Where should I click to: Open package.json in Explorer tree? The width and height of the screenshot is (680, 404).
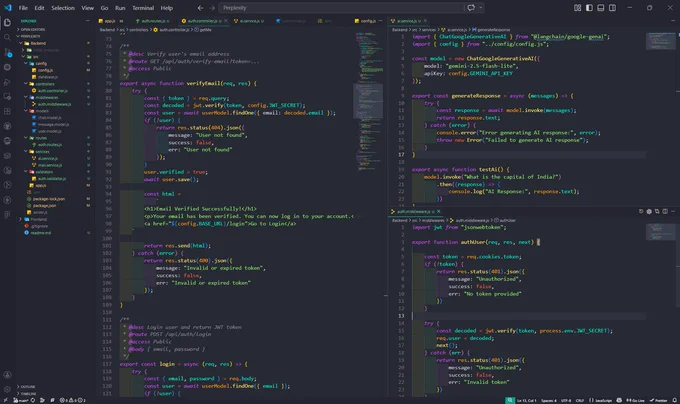[44, 205]
